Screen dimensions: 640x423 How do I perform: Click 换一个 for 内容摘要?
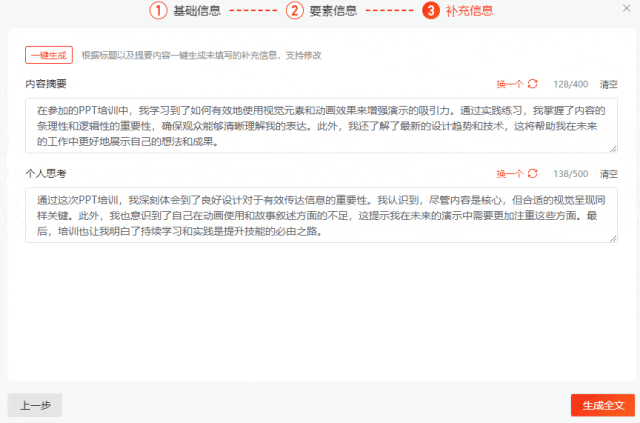coord(510,84)
